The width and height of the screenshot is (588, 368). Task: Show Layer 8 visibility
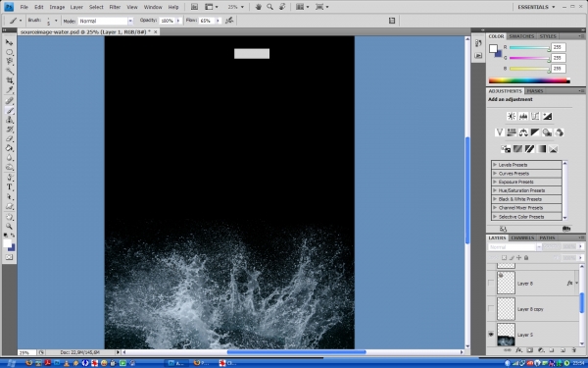(491, 284)
